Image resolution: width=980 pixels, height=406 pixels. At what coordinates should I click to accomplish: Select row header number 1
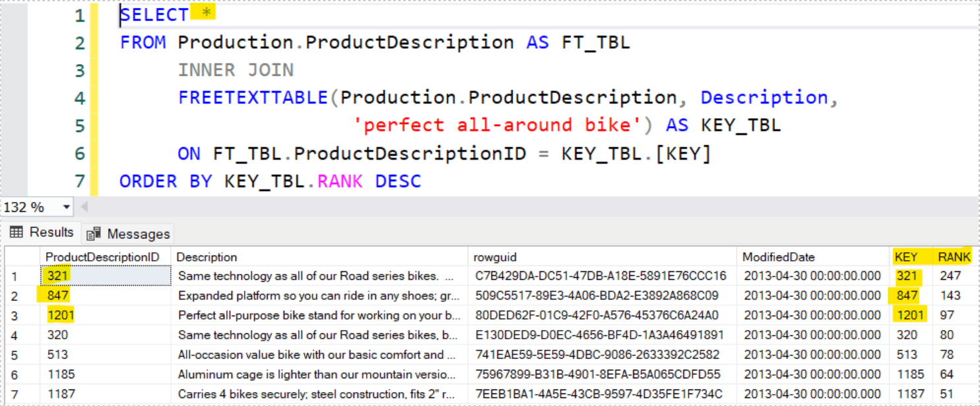[x=15, y=276]
